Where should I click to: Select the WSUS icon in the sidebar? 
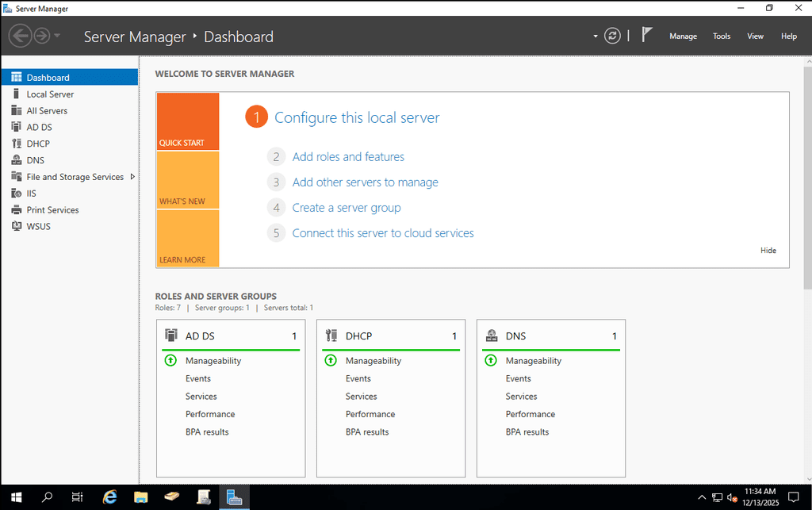click(x=16, y=227)
